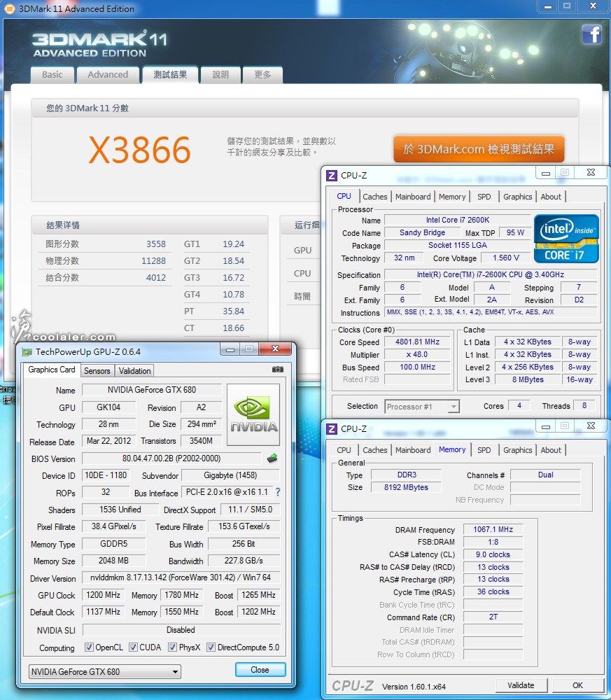Click the bus interface question mark
611x700 pixels.
(278, 492)
